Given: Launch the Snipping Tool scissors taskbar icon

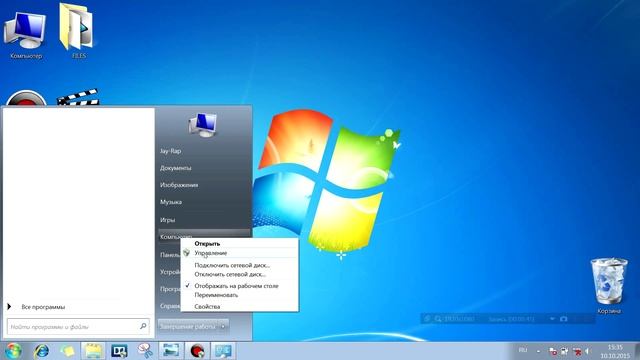Looking at the screenshot, I should [145, 351].
